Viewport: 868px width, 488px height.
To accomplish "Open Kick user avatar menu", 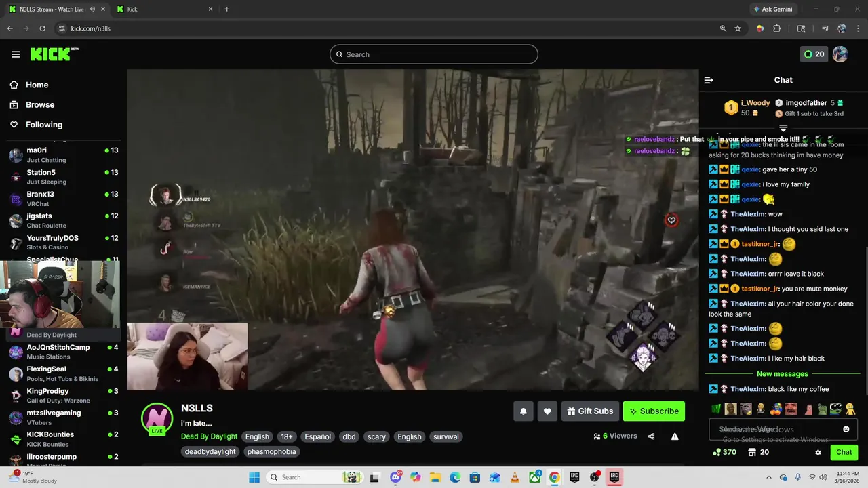I will pos(840,54).
